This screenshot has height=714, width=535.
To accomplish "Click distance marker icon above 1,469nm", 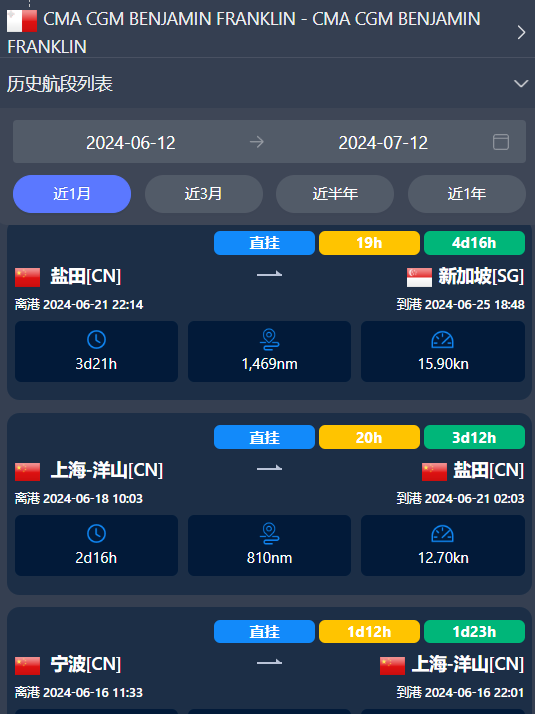I will (x=270, y=340).
